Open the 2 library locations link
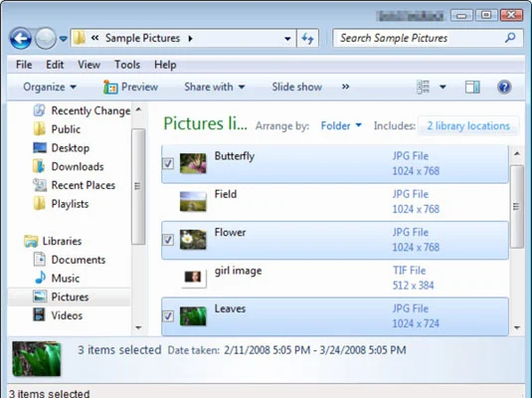This screenshot has width=532, height=398. pyautogui.click(x=468, y=126)
